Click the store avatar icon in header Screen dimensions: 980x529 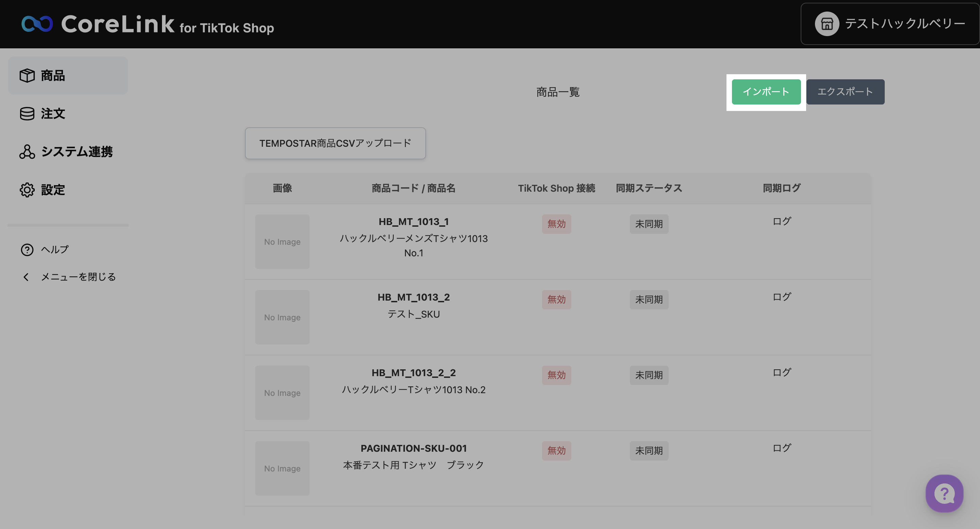827,24
